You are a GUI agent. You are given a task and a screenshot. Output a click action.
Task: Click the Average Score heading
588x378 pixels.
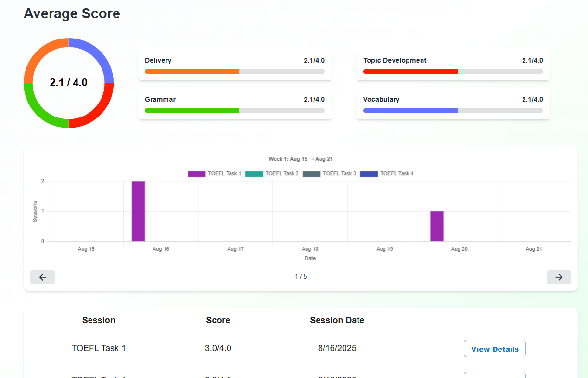coord(72,13)
